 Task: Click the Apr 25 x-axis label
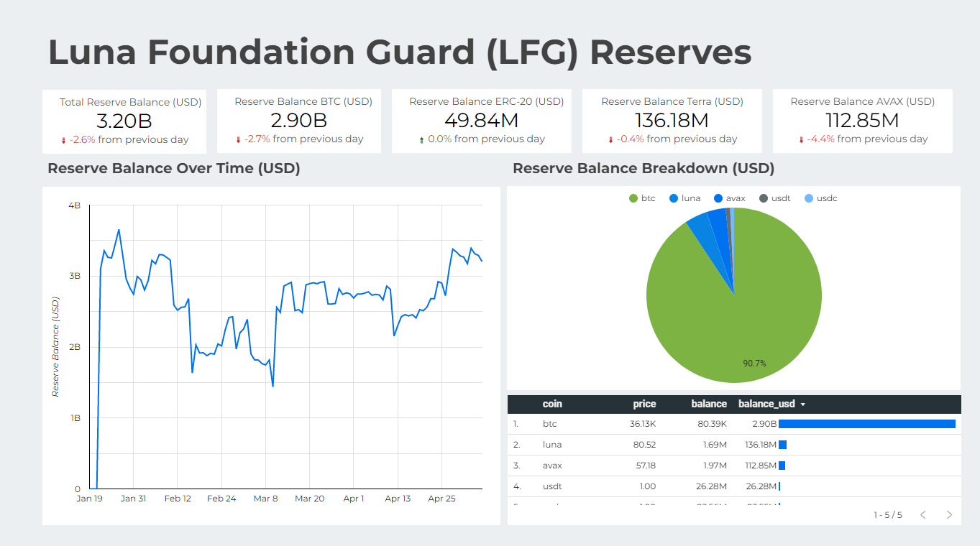click(x=441, y=499)
